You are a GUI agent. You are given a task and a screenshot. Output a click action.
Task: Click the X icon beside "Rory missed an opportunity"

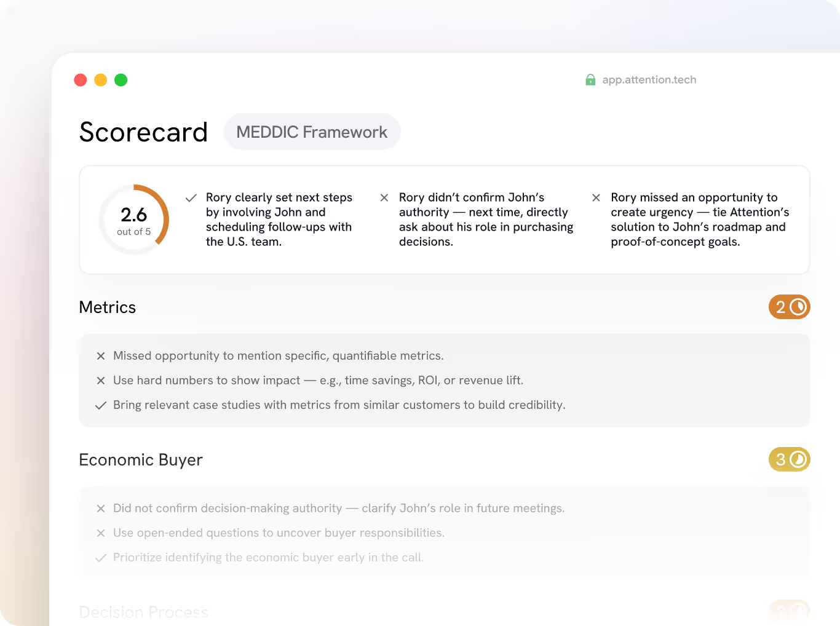click(x=596, y=198)
